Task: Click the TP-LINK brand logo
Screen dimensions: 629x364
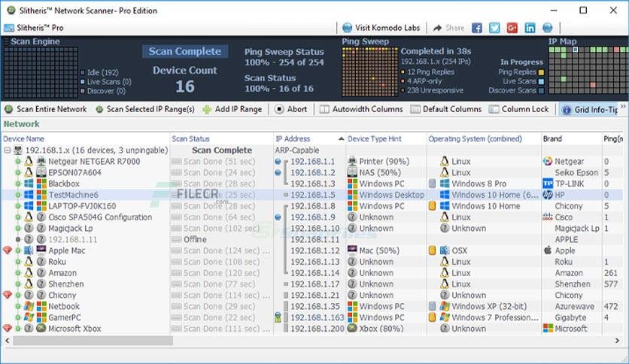Action: click(548, 184)
